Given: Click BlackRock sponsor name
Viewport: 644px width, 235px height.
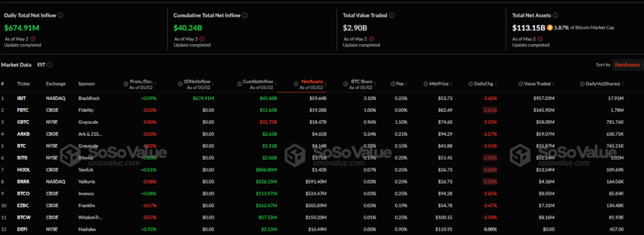Looking at the screenshot, I should [89, 99].
